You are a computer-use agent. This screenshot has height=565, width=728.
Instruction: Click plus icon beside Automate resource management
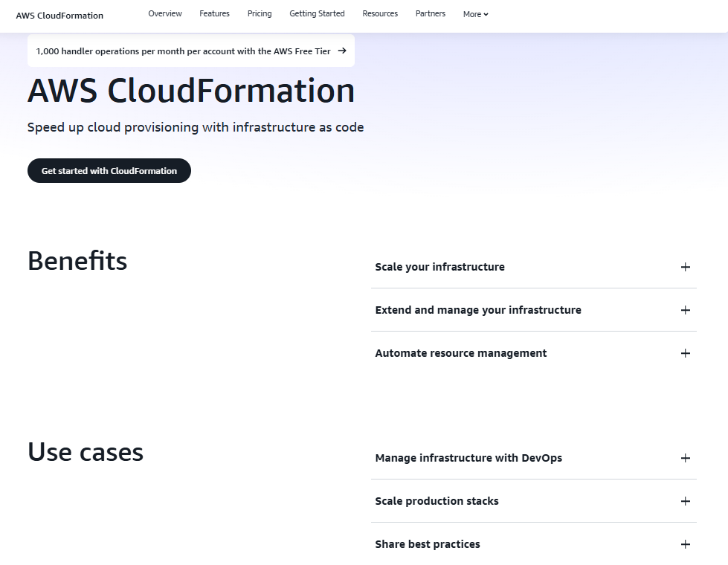click(686, 353)
